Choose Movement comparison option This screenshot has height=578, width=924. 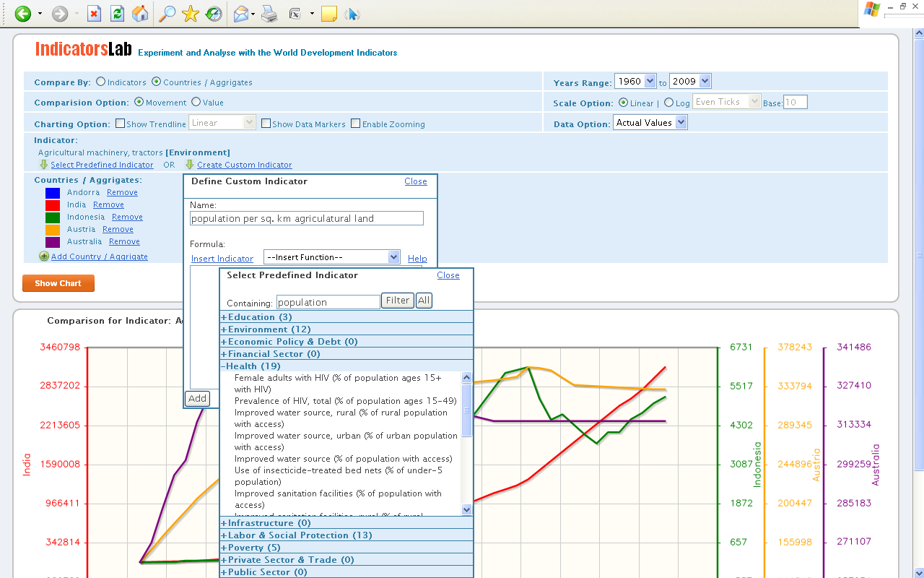[139, 103]
